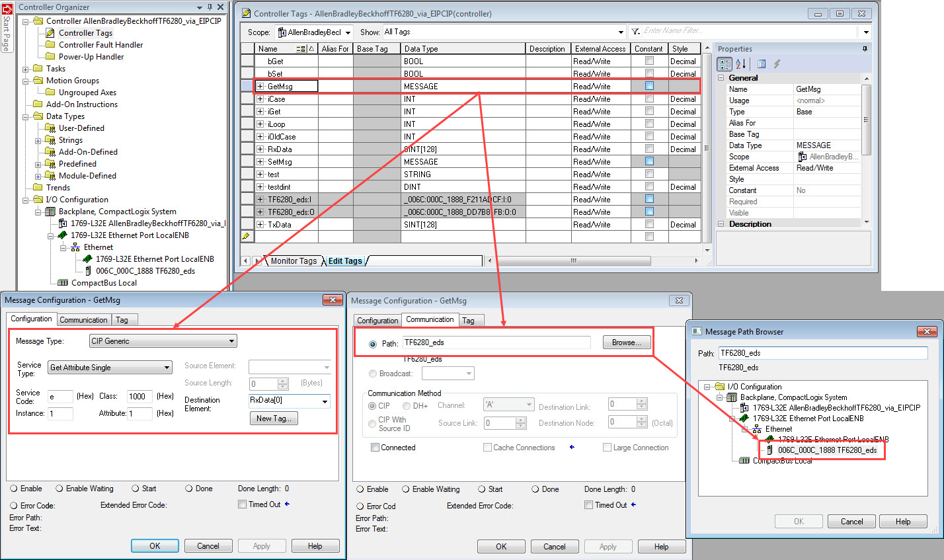The height and width of the screenshot is (560, 944).
Task: Click the new-tag pencil icon in empty row
Action: point(246,237)
